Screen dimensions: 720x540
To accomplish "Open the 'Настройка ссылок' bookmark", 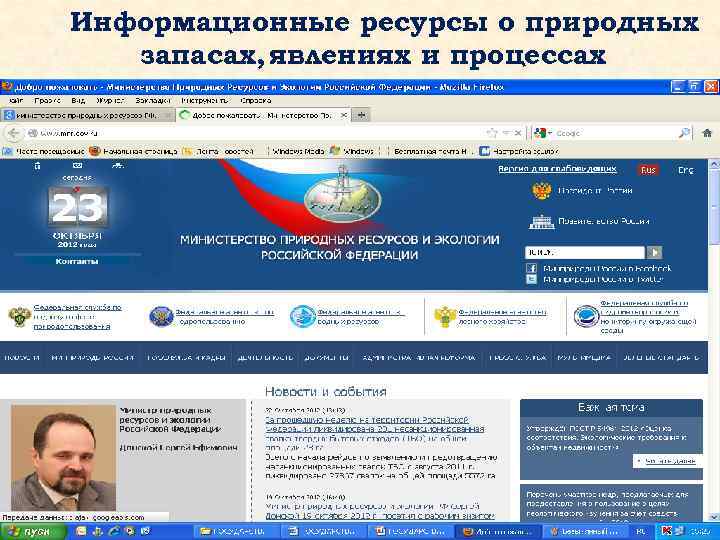I will (x=519, y=151).
